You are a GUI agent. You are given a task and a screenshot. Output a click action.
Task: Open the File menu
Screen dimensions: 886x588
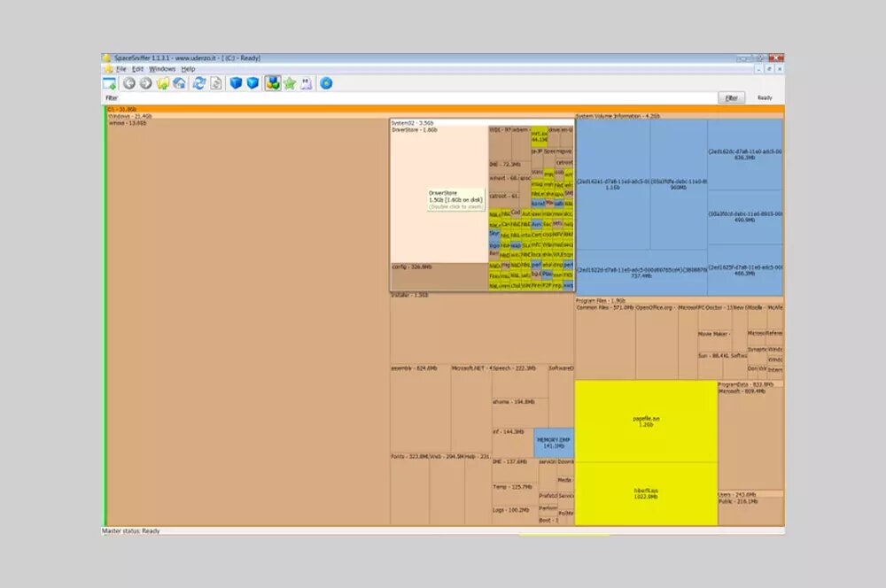coord(121,69)
